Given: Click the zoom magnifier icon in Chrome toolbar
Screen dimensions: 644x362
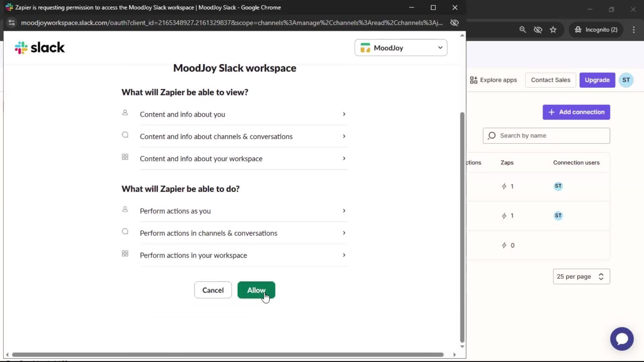Looking at the screenshot, I should pos(523,30).
